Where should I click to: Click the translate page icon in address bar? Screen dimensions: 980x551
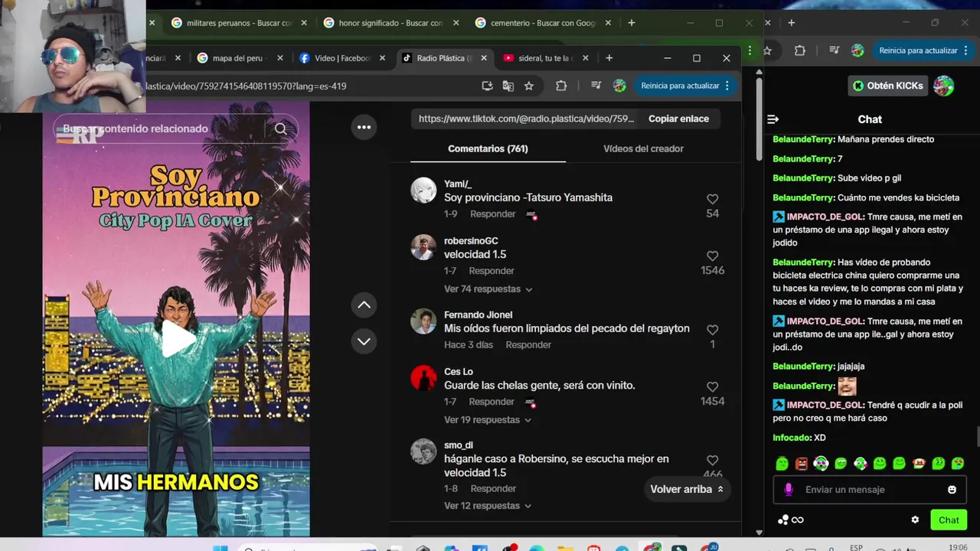coord(508,86)
